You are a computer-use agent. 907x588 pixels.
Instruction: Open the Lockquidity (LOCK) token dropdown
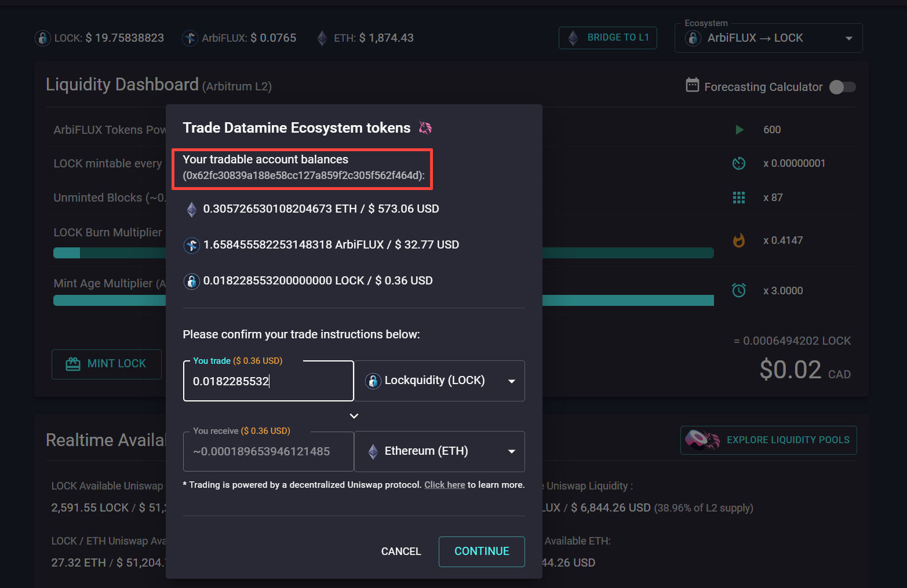439,381
